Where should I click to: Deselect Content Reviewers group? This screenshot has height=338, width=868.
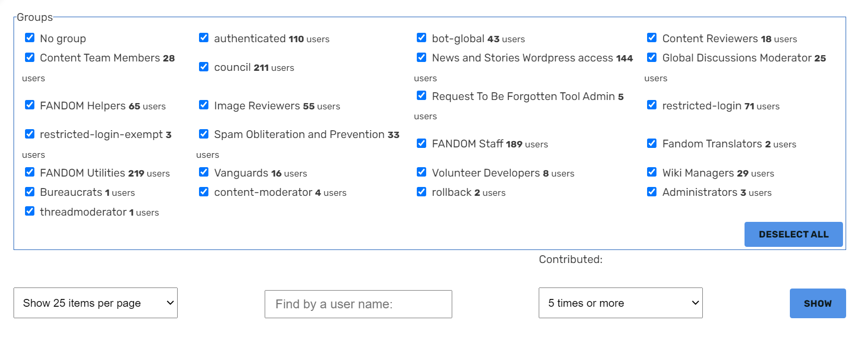pos(652,38)
